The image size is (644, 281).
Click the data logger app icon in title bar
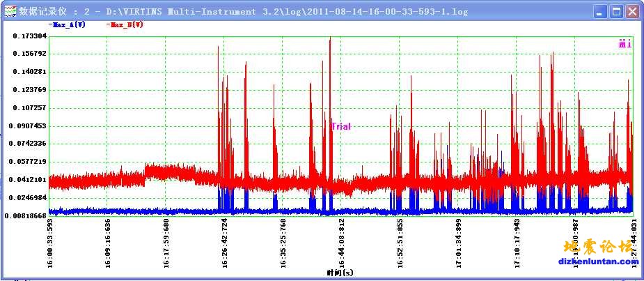10,11
